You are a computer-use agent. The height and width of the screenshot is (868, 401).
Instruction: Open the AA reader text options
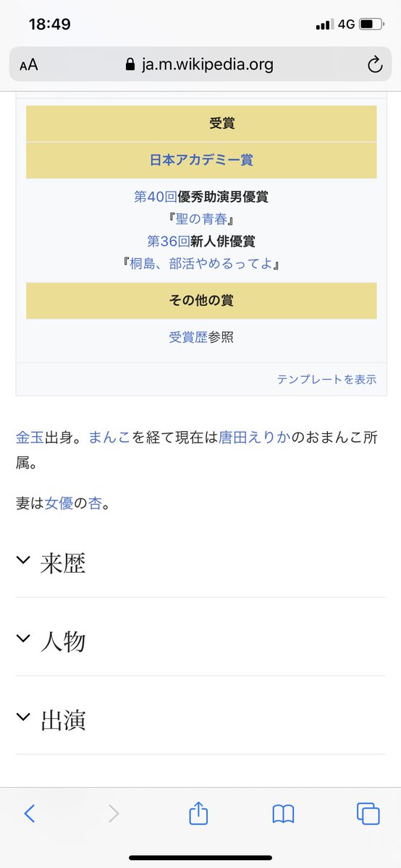tap(29, 65)
